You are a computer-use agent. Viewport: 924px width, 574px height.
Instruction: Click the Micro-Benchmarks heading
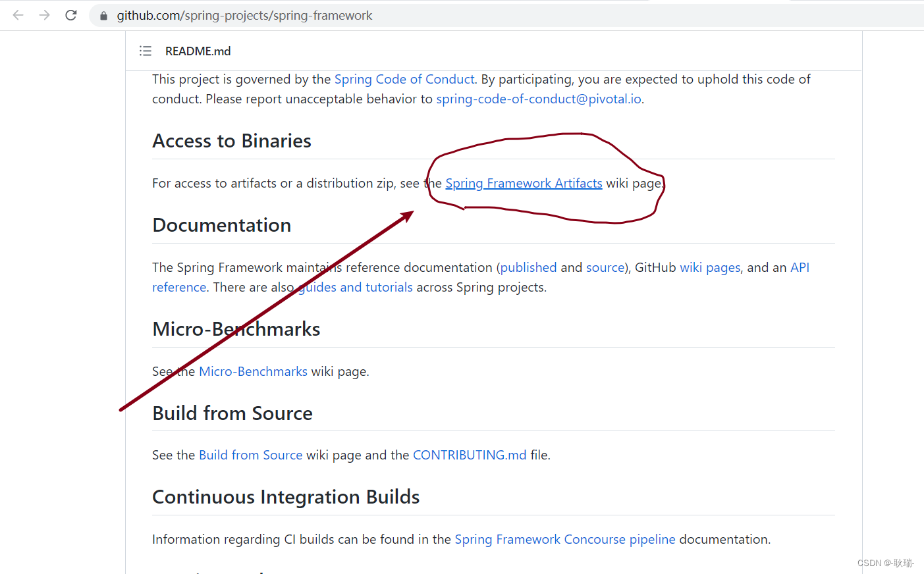coord(236,329)
